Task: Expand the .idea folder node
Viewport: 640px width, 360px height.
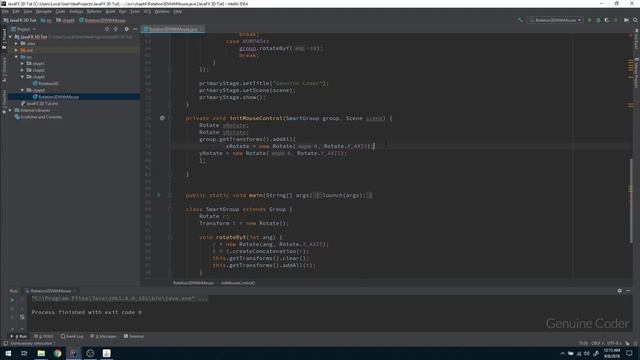Action: [16, 43]
